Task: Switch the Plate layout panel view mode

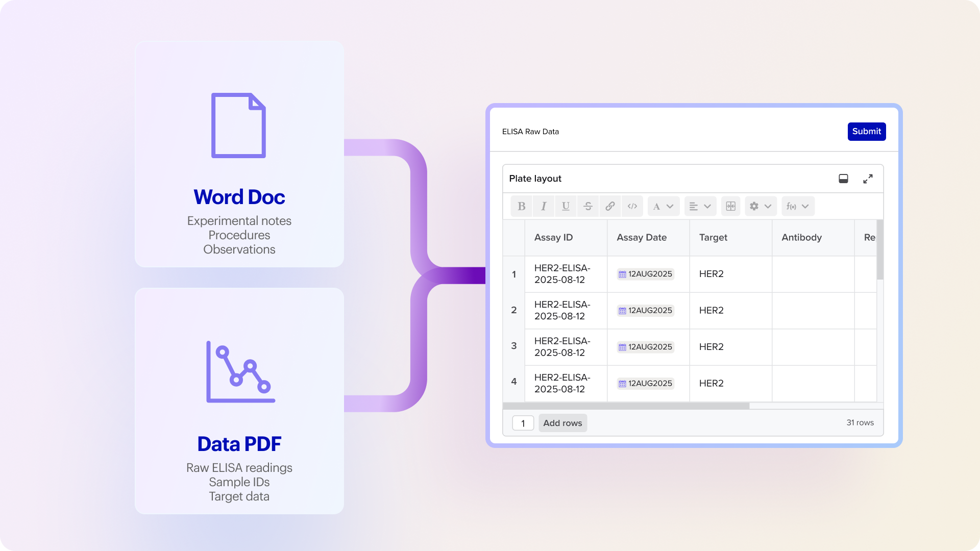Action: tap(843, 179)
